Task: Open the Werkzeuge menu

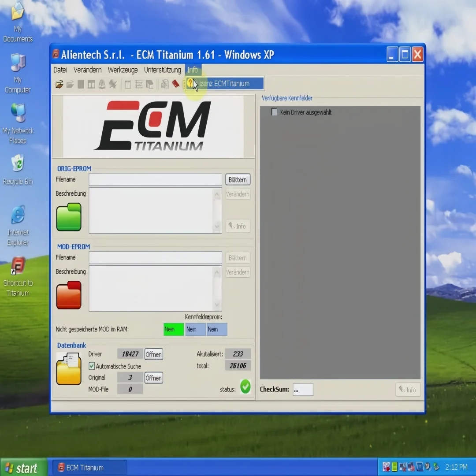Action: point(123,70)
